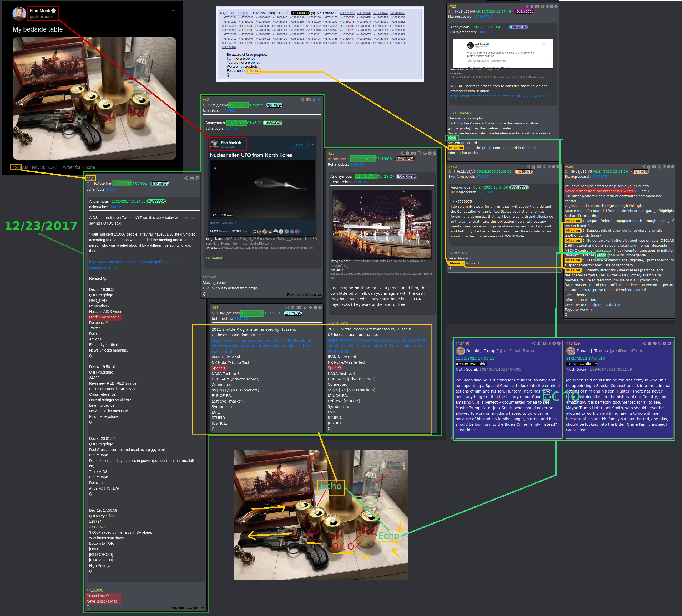The width and height of the screenshot is (682, 616).
Task: Click share icon on post 438
Action: 287,308
